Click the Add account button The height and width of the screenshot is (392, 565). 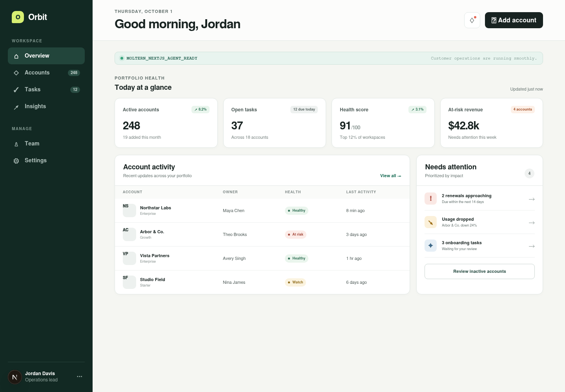pos(514,20)
